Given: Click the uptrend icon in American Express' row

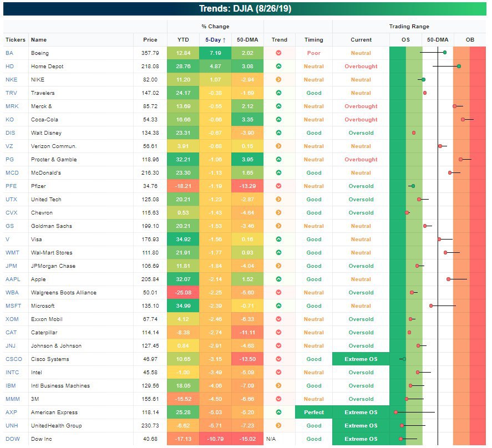Looking at the screenshot, I should click(x=278, y=412).
